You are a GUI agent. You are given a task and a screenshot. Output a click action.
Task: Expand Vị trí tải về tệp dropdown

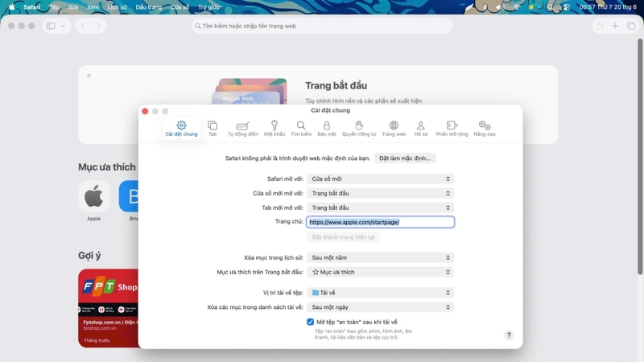coord(380,293)
